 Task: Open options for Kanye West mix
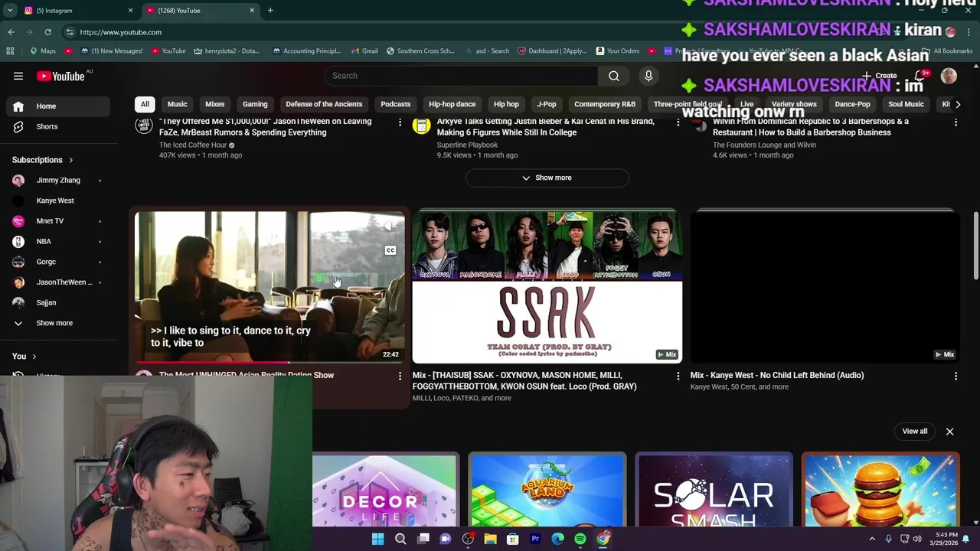click(955, 376)
